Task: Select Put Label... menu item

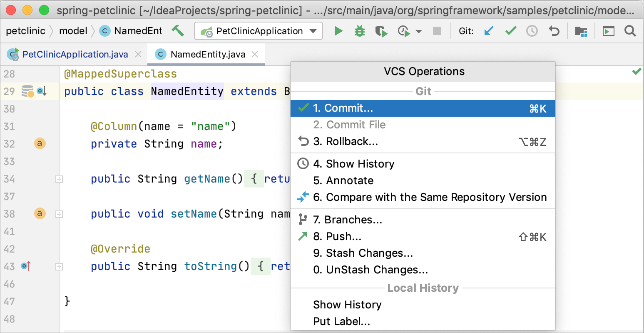Action: 423,321
